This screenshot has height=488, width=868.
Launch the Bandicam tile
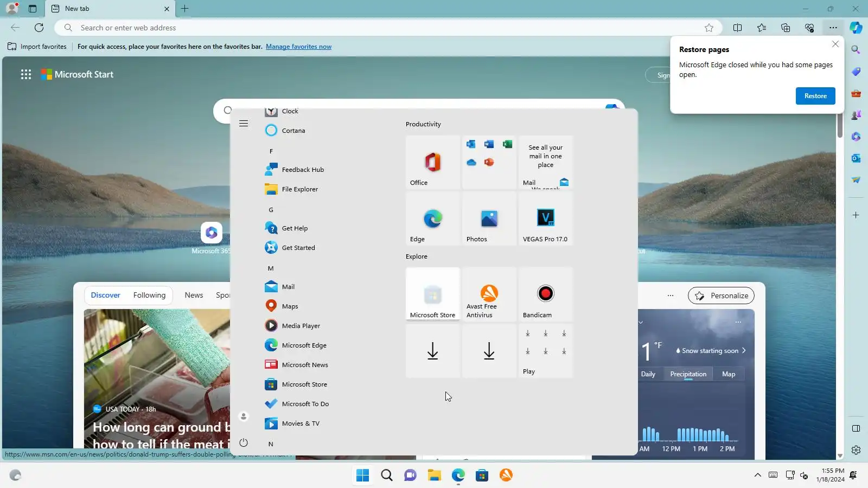point(546,294)
